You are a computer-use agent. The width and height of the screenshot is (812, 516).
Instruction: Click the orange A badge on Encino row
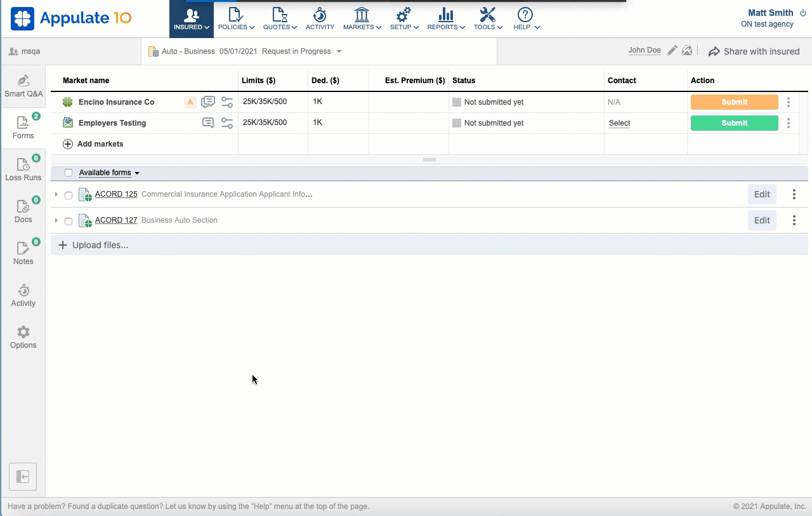(x=190, y=102)
